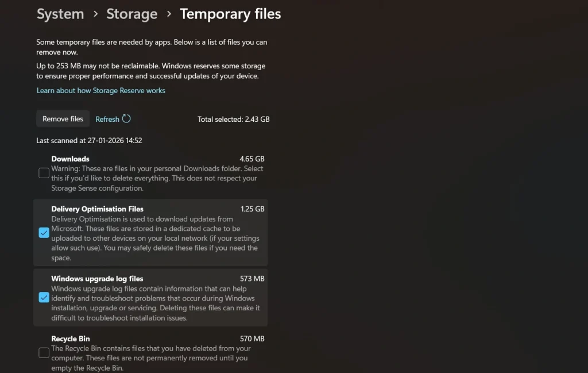Navigate to System via the breadcrumb

(60, 14)
